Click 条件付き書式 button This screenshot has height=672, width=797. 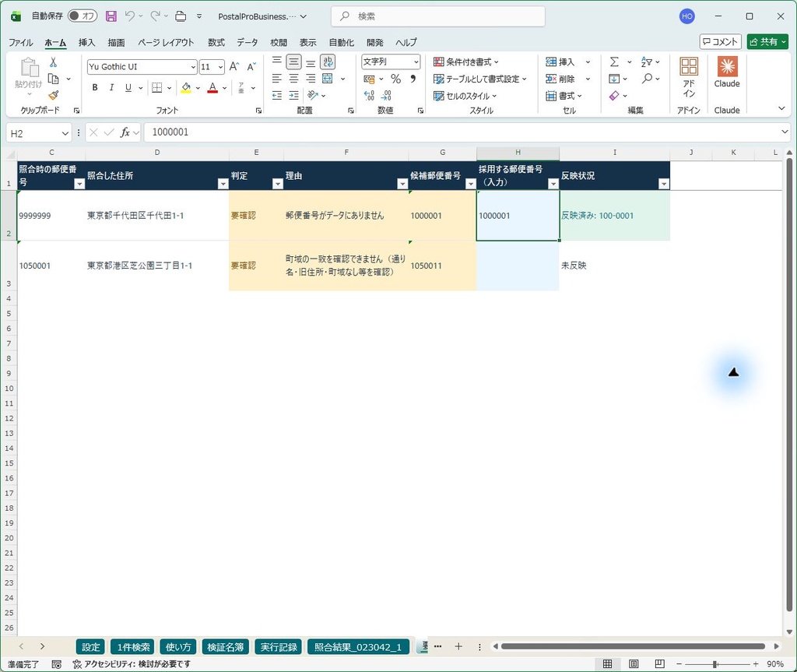pyautogui.click(x=466, y=62)
